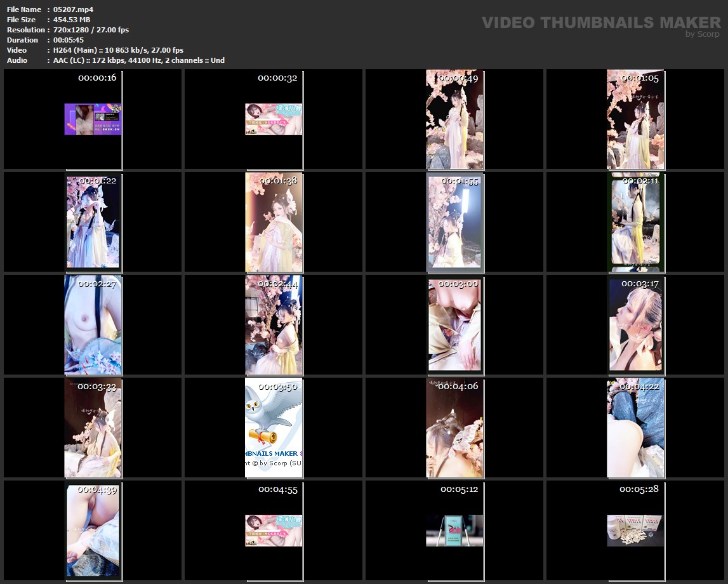Click the VIDEO THUMBNAILS MAKER title
Screen dimensions: 728x584
(x=601, y=22)
